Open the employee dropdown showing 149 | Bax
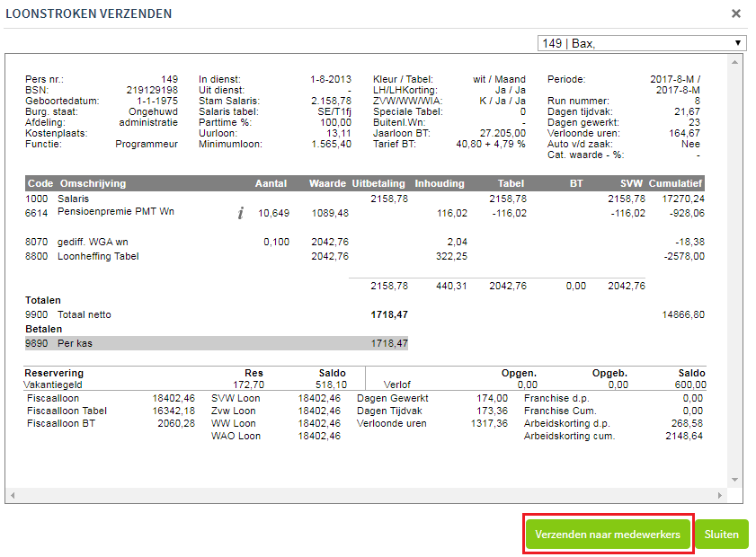Screen dimensions: 756x557 click(x=642, y=43)
